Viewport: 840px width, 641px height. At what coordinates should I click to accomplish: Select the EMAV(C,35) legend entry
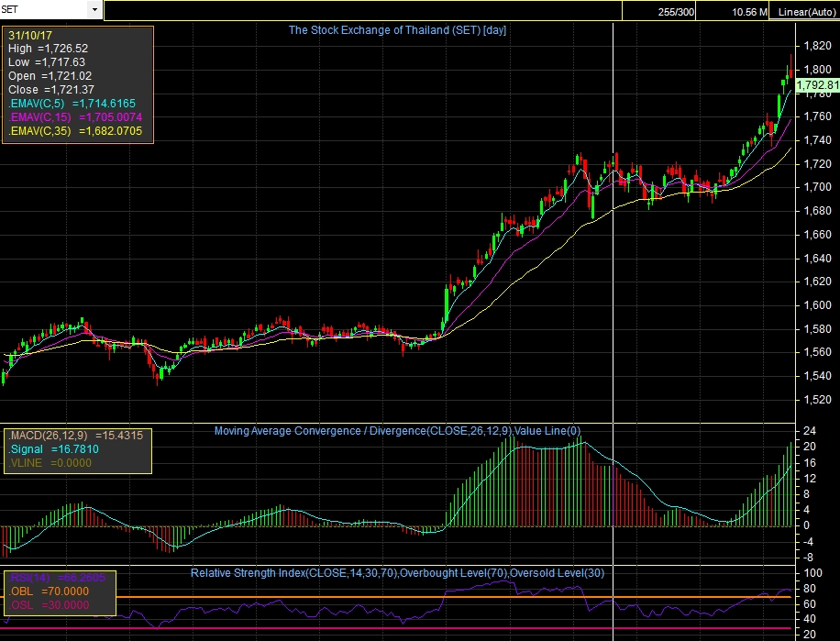74,131
